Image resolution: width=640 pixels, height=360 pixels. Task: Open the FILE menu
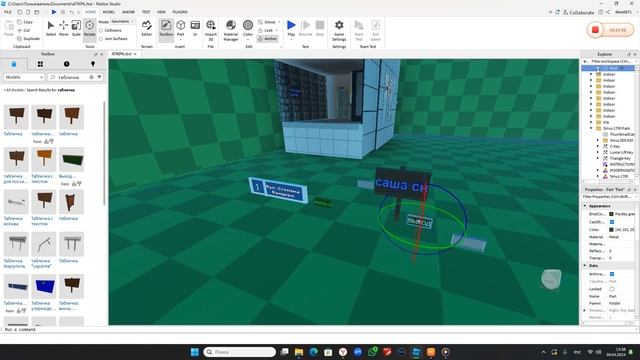[8, 12]
